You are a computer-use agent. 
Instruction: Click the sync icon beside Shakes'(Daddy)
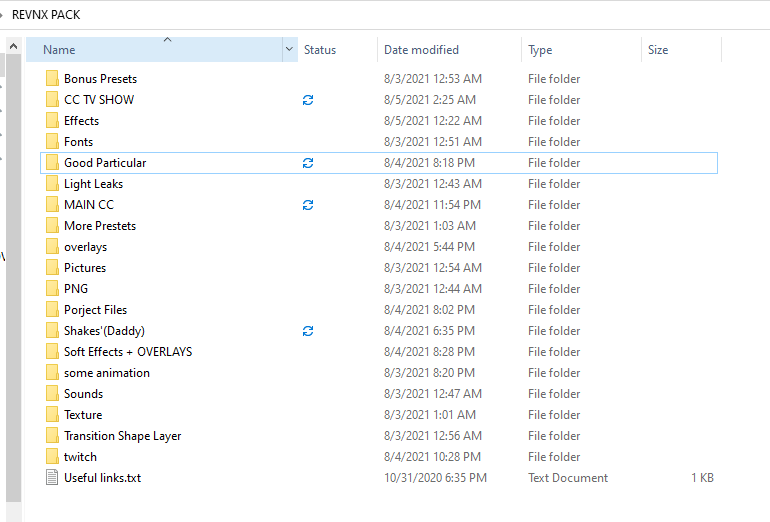coord(308,331)
